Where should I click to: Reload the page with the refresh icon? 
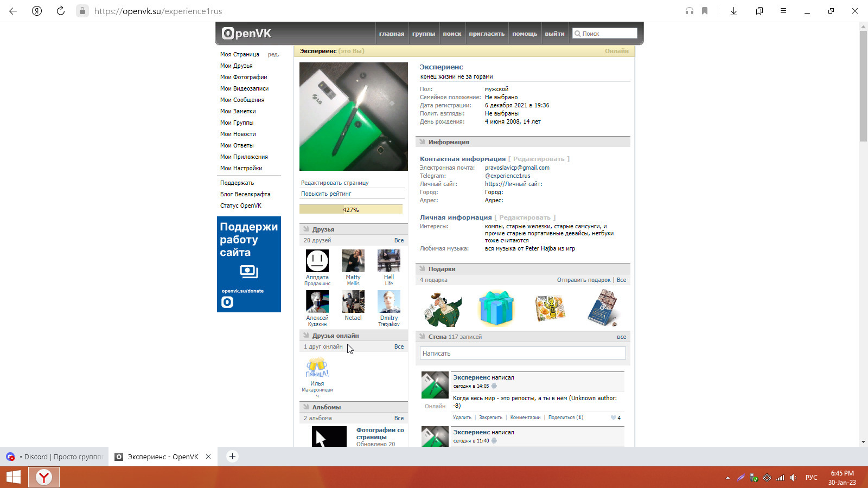tap(61, 11)
